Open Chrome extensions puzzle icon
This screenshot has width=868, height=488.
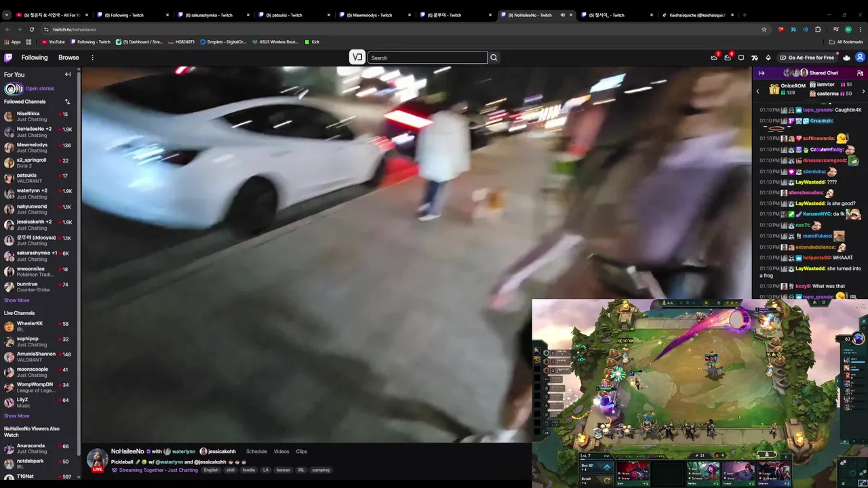tap(818, 29)
